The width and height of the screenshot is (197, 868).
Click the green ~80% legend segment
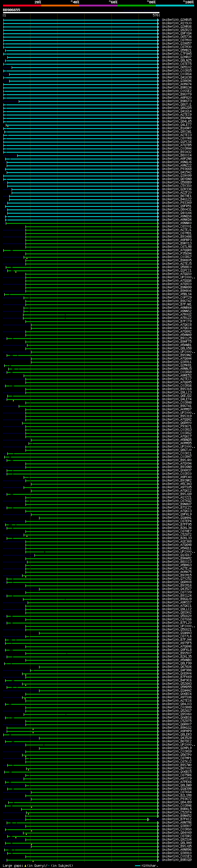pyautogui.click(x=137, y=6)
